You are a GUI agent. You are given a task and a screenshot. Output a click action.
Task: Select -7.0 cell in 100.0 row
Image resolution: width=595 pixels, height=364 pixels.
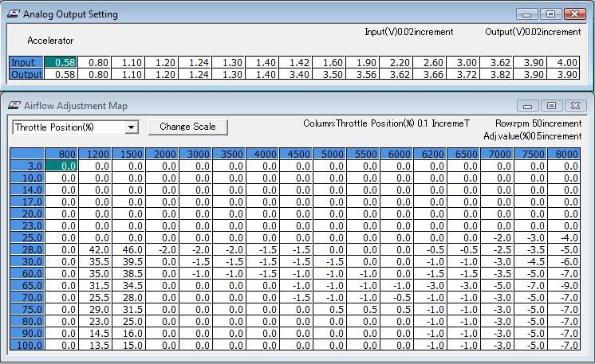click(564, 345)
